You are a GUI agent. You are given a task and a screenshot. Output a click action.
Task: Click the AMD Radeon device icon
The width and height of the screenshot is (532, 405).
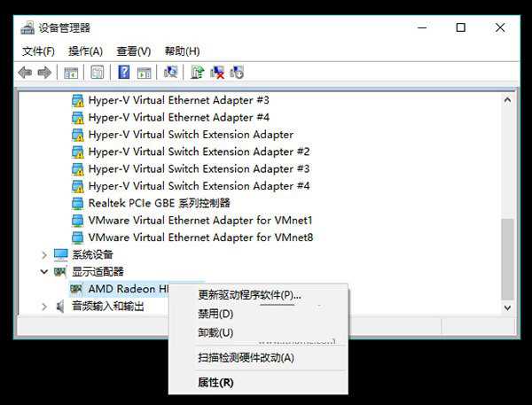pos(76,289)
